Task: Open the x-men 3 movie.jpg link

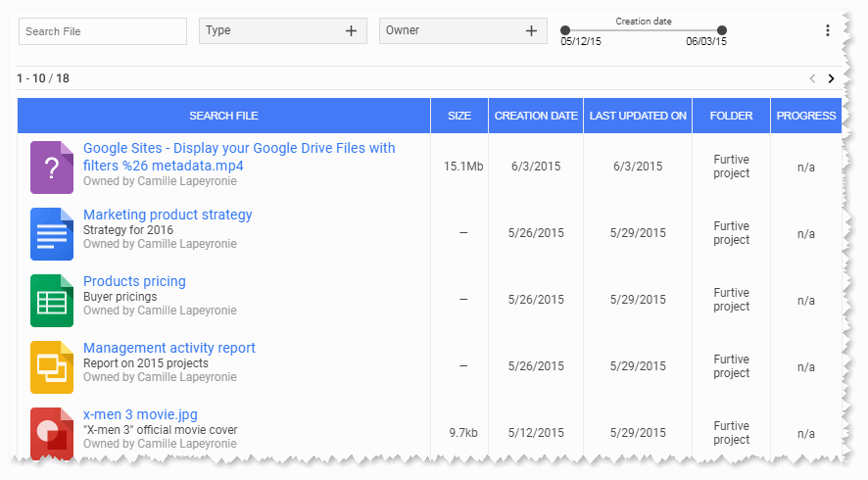Action: pos(140,414)
